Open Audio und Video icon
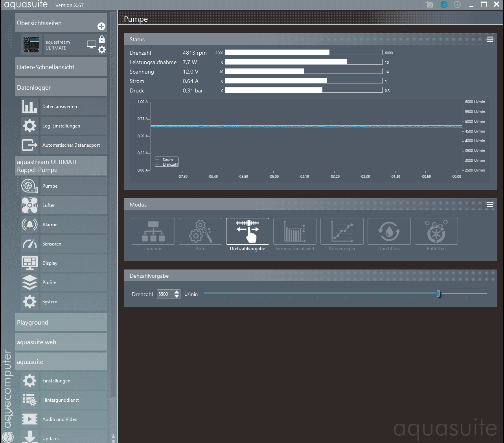Viewport: 504px width, 443px height. pyautogui.click(x=29, y=419)
